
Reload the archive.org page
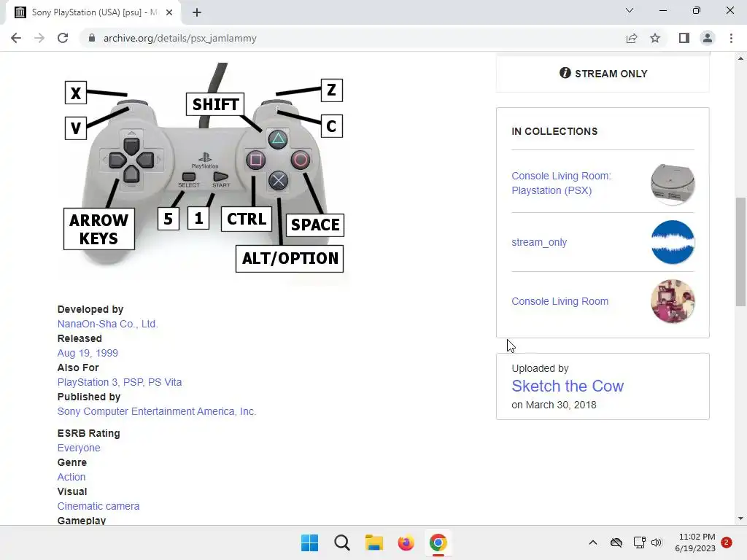63,38
